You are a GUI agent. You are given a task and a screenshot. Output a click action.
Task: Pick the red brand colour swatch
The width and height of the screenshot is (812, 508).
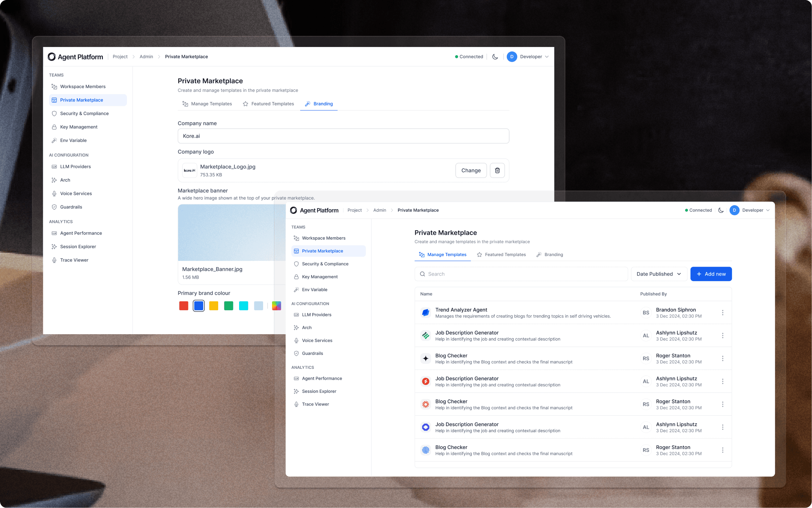click(184, 306)
